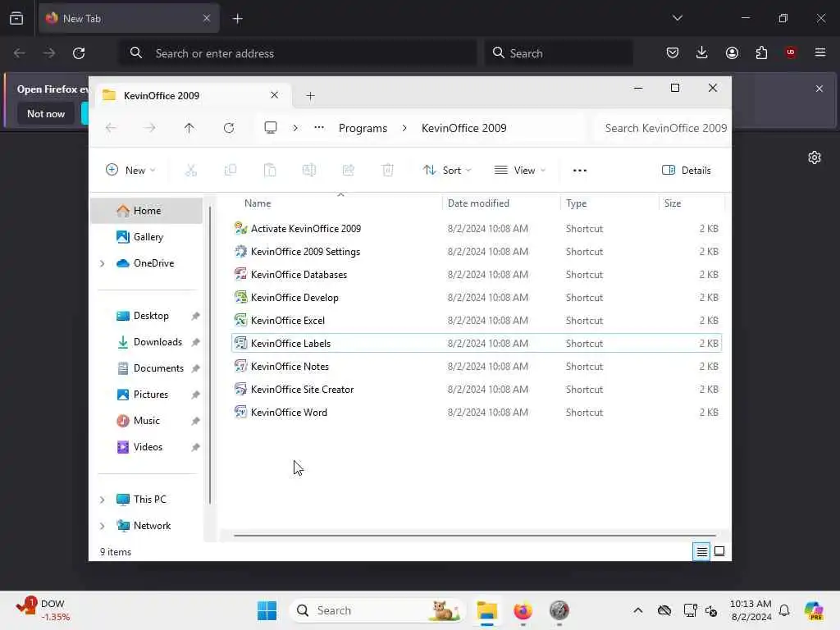Click the Copy icon in Explorer toolbar
The height and width of the screenshot is (630, 840).
(x=231, y=171)
